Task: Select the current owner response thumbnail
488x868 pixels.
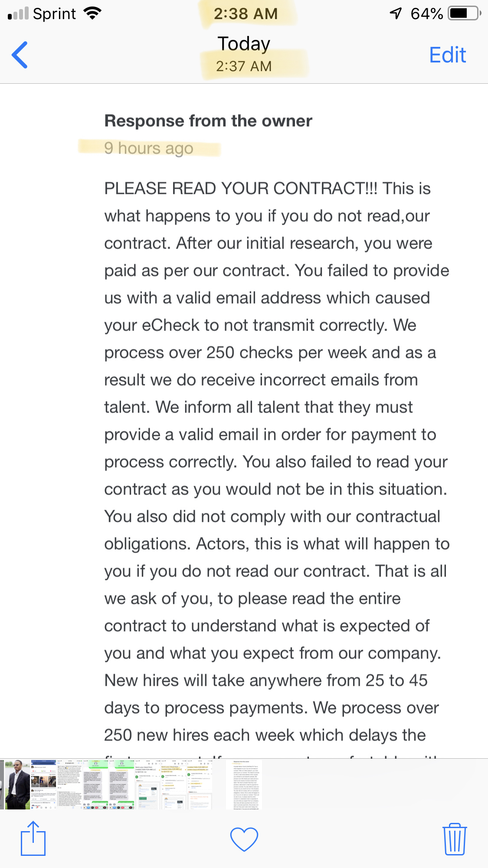Action: [244, 784]
